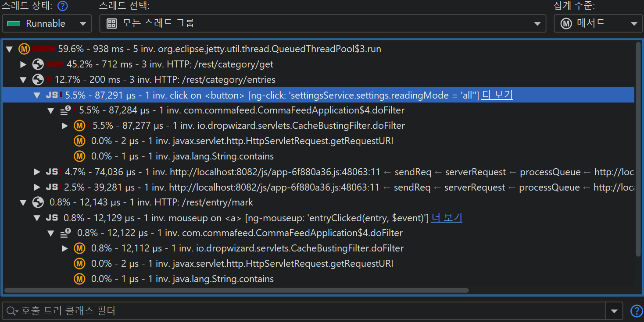Click the horizontal scrollbar of call tree
The width and height of the screenshot is (644, 322).
pos(236,290)
